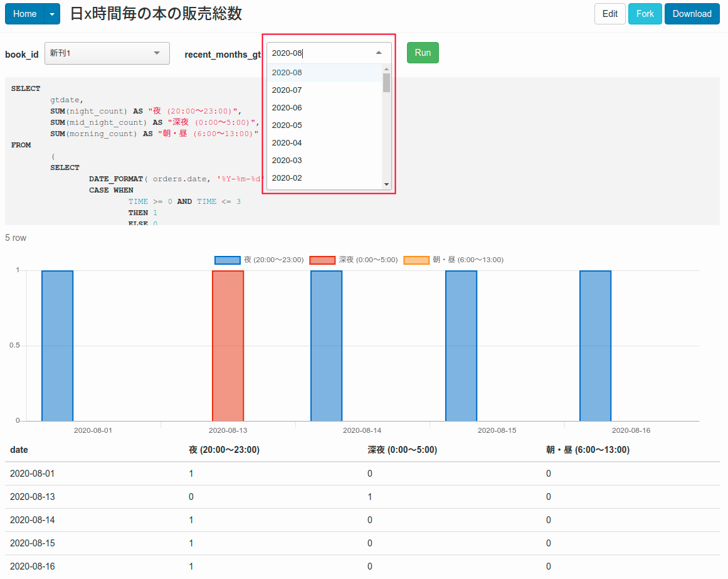
Task: Select 2020-08 from the dropdown list
Action: click(x=325, y=72)
